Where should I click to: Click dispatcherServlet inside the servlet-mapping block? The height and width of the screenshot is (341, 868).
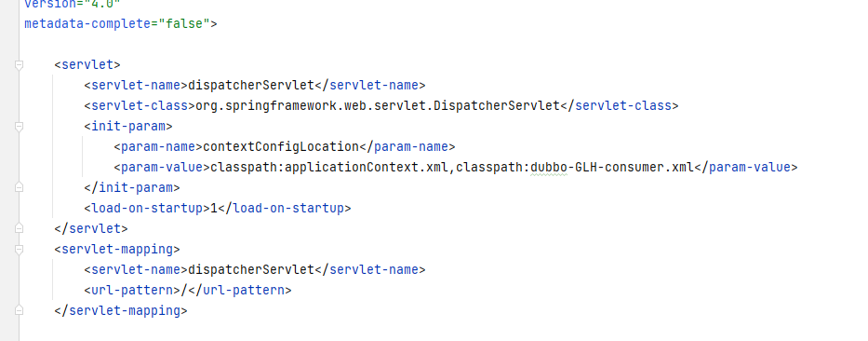(251, 269)
